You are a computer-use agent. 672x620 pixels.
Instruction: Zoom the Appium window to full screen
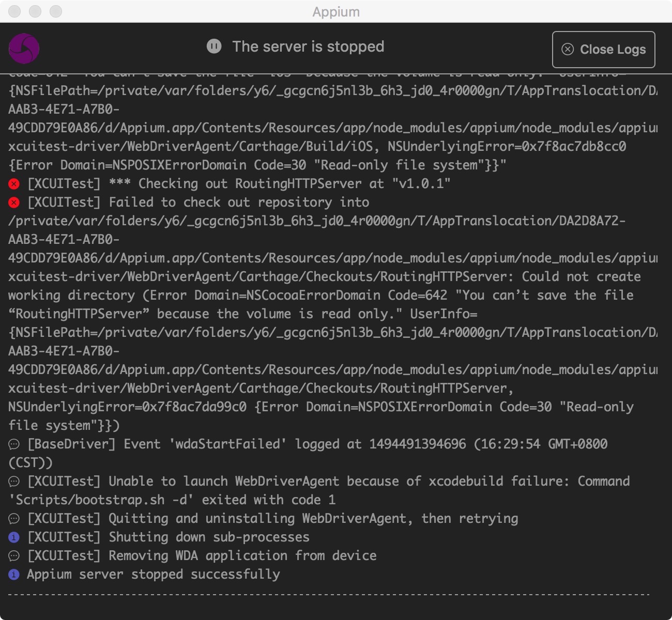56,11
